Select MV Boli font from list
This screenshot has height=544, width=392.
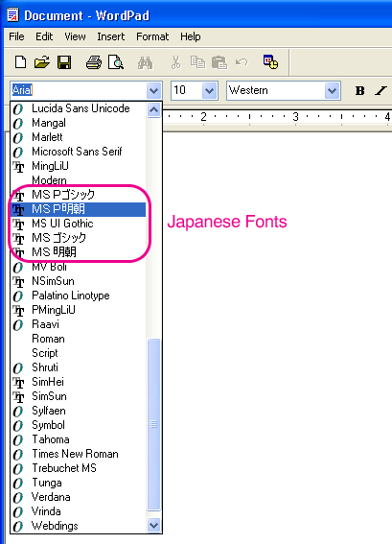(x=79, y=267)
